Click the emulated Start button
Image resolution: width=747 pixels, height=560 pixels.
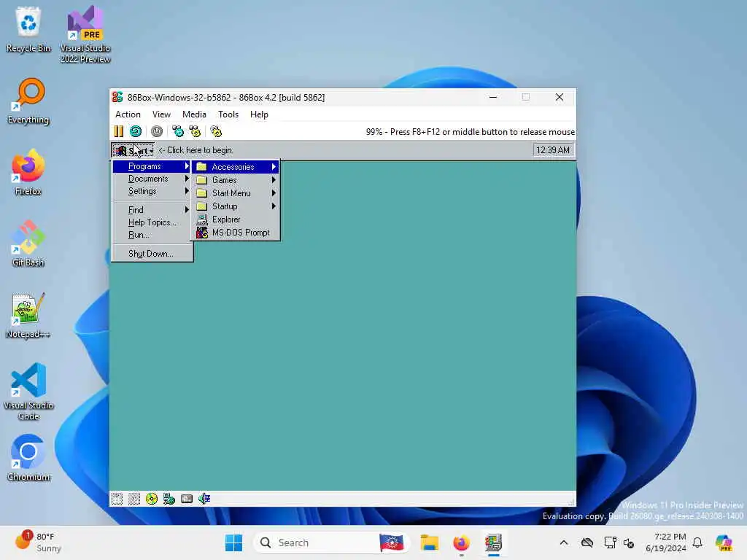coord(133,150)
